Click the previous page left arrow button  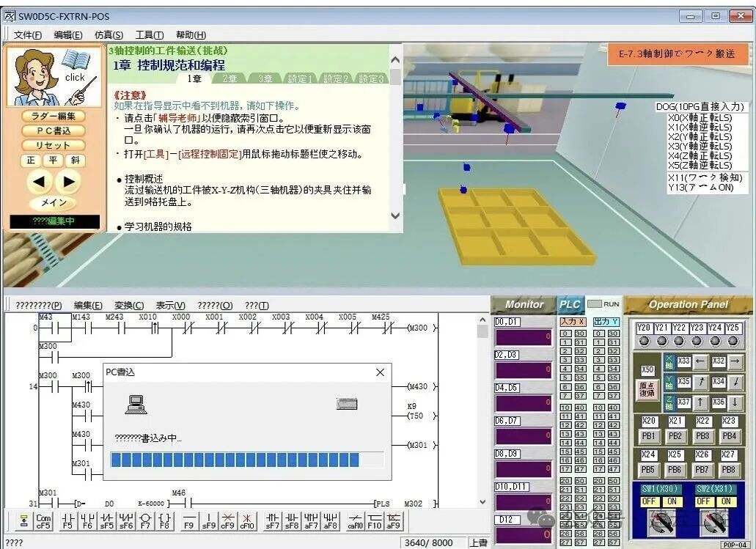(39, 182)
